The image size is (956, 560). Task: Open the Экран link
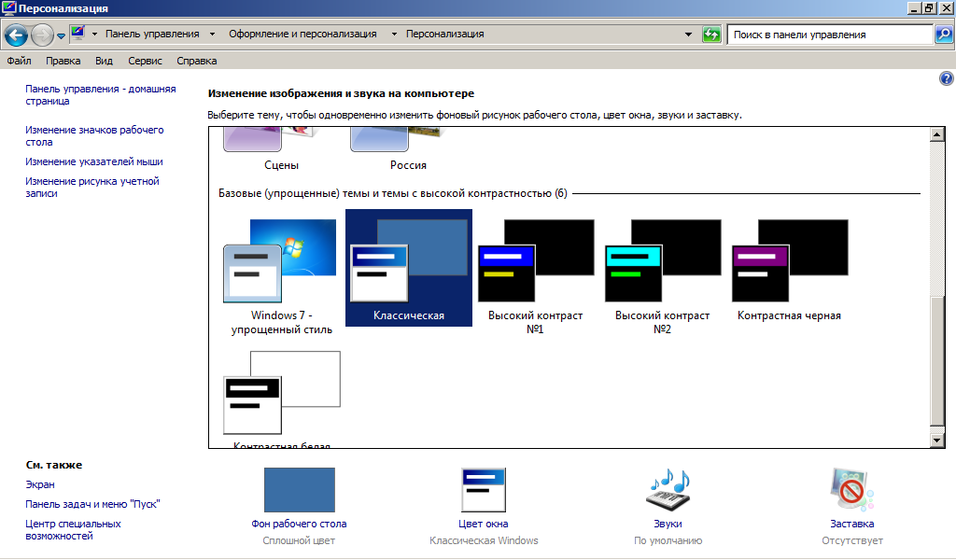point(39,484)
